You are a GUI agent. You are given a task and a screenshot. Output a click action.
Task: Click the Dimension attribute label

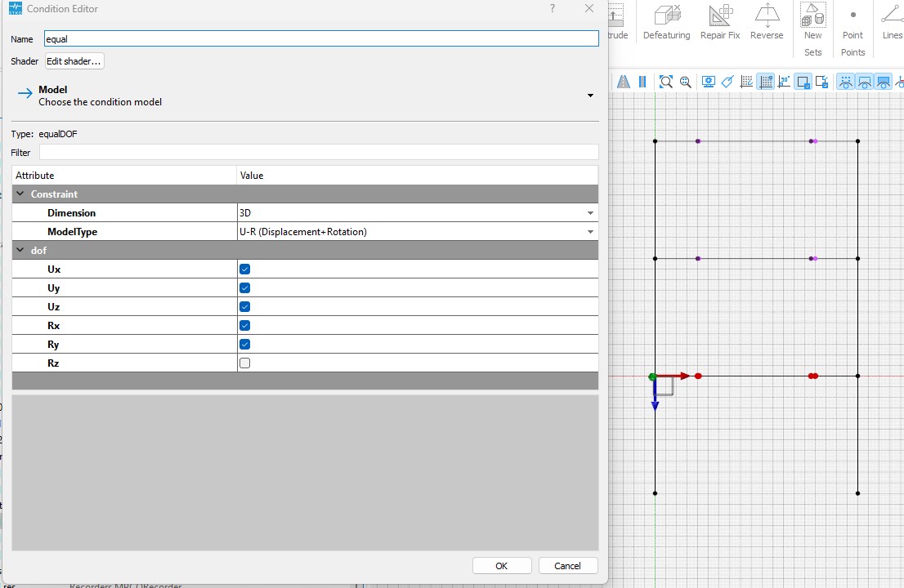click(x=71, y=213)
